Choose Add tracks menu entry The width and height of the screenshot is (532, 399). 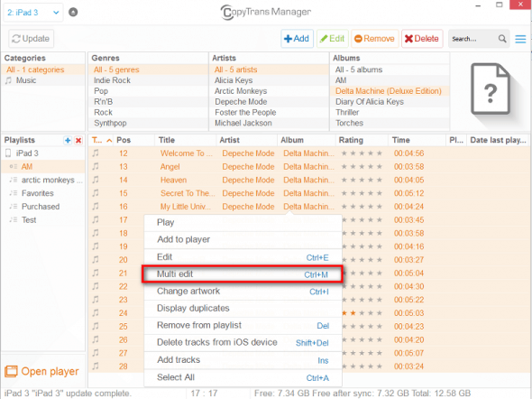(x=243, y=360)
